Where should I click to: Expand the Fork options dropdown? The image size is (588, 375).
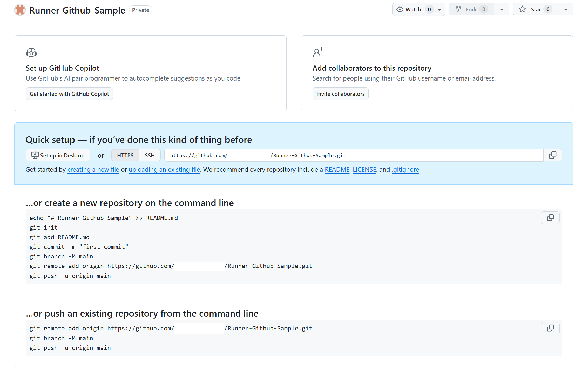pyautogui.click(x=502, y=10)
